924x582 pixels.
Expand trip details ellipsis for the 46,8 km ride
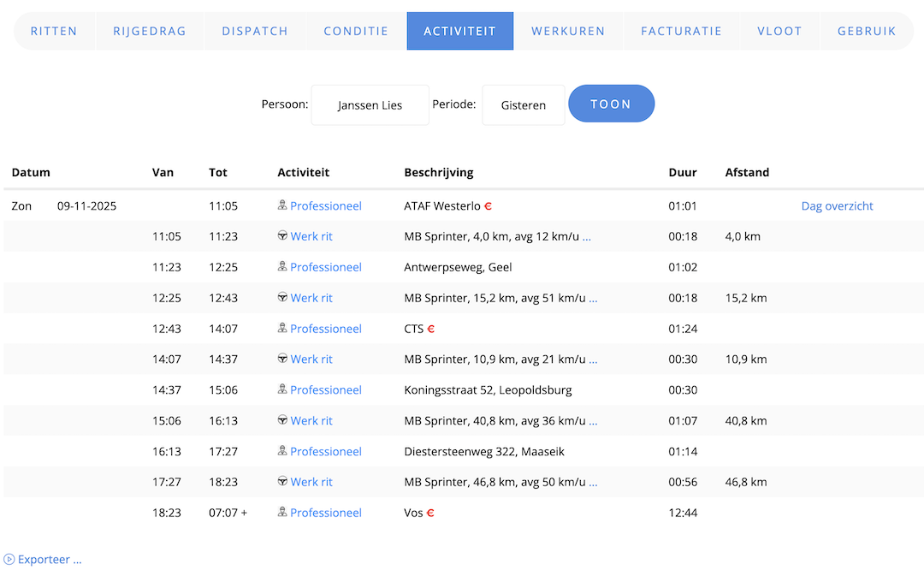tap(593, 482)
